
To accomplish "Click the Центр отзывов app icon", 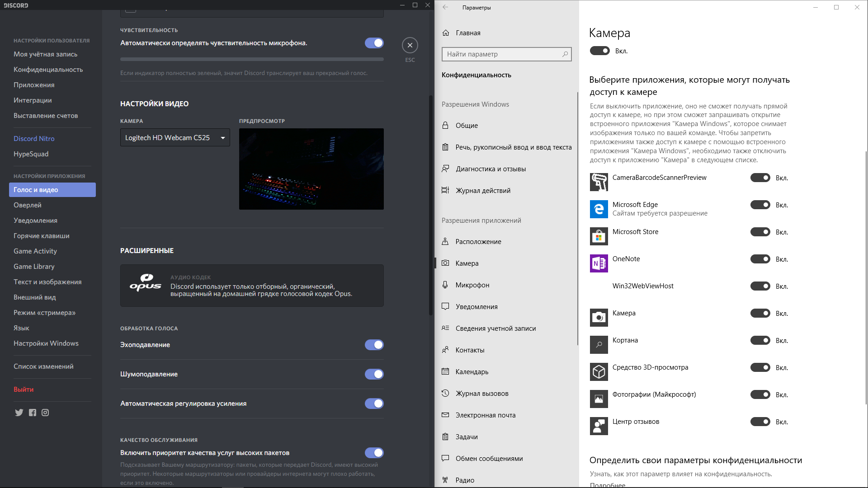I will click(599, 426).
